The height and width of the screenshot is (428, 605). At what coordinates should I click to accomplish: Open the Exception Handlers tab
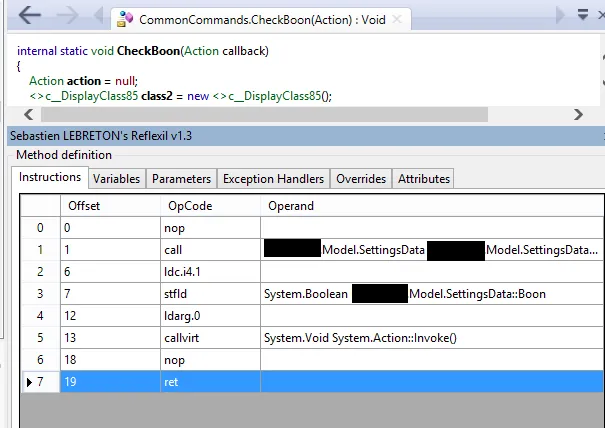pos(273,179)
